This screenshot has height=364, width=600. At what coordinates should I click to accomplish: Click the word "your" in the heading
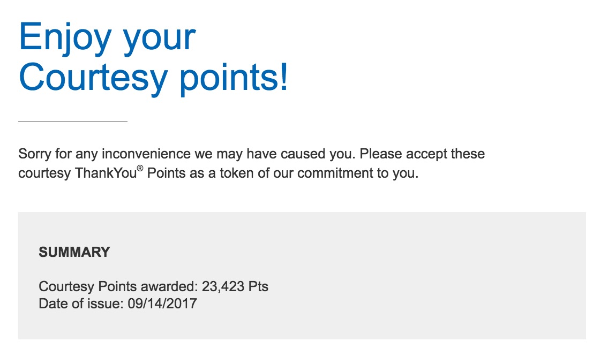(160, 40)
